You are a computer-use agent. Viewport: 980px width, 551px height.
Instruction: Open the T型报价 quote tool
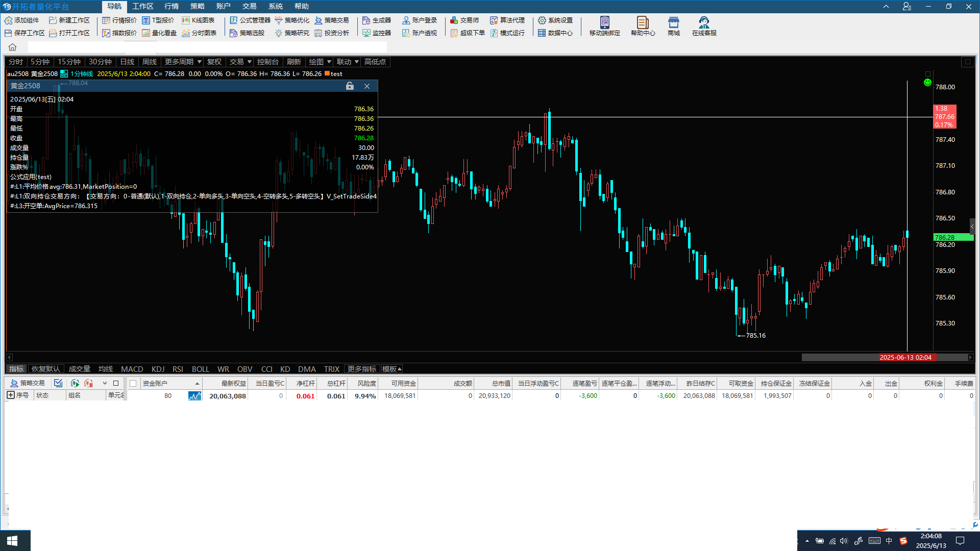158,20
